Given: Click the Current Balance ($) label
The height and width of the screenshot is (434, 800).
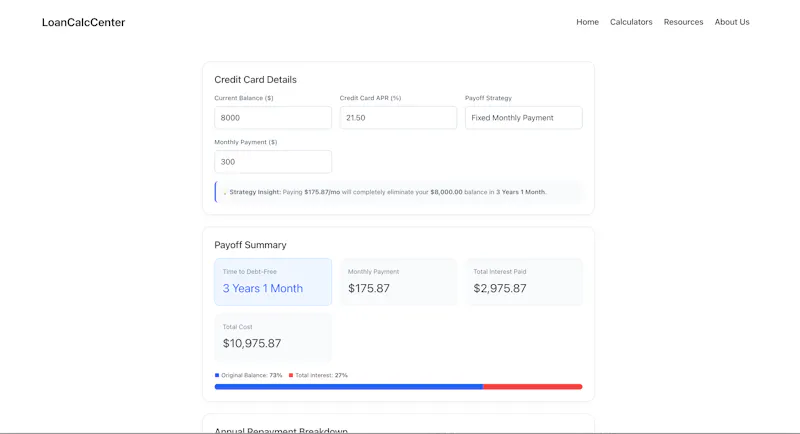Looking at the screenshot, I should point(244,98).
